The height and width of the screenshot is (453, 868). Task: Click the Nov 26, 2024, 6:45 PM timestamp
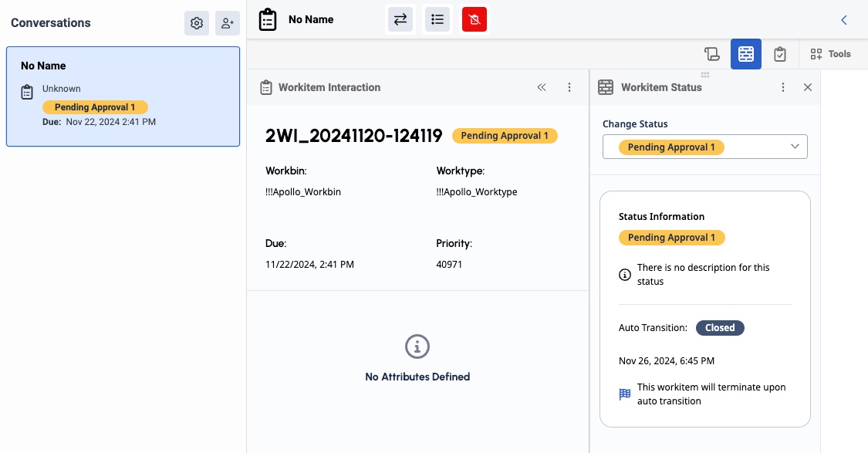[x=667, y=361]
